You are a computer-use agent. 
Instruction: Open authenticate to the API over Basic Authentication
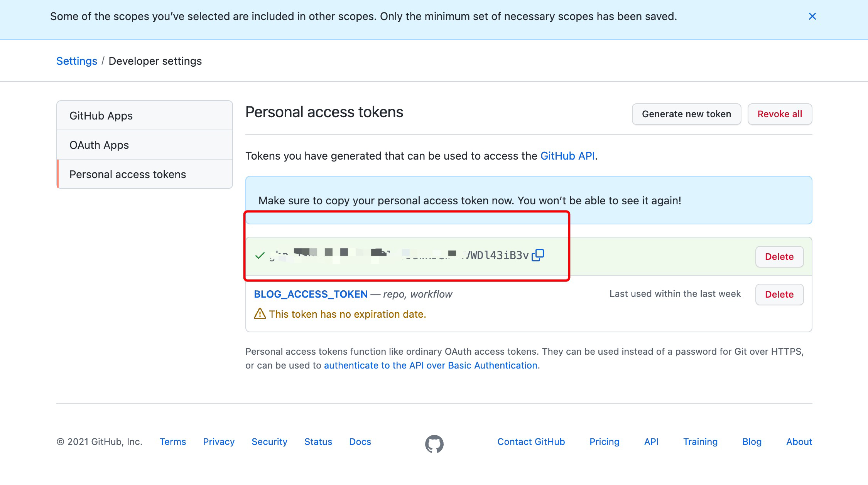[431, 365]
